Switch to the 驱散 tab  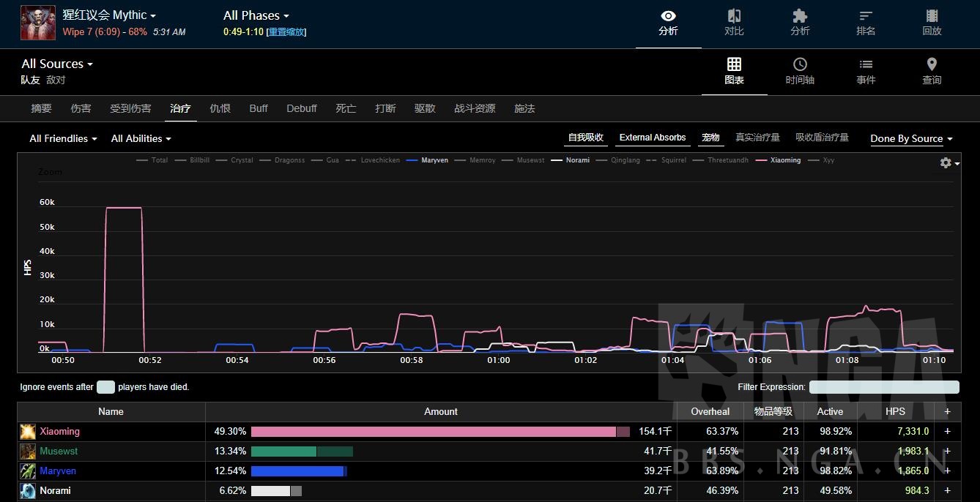pos(425,108)
